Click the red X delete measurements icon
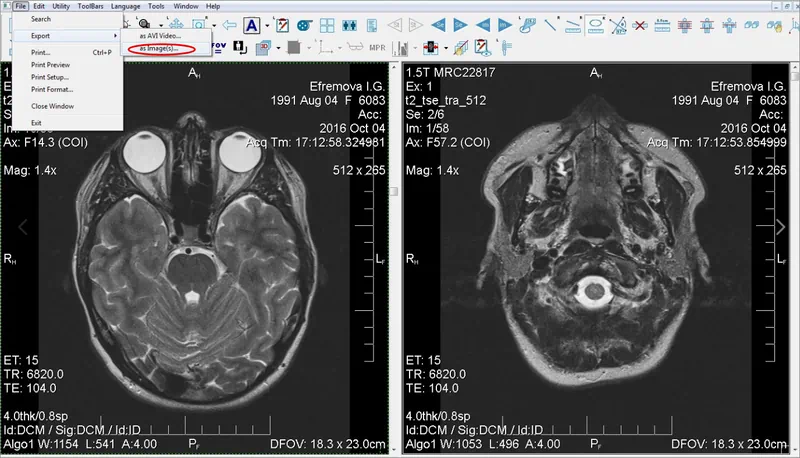 point(640,25)
